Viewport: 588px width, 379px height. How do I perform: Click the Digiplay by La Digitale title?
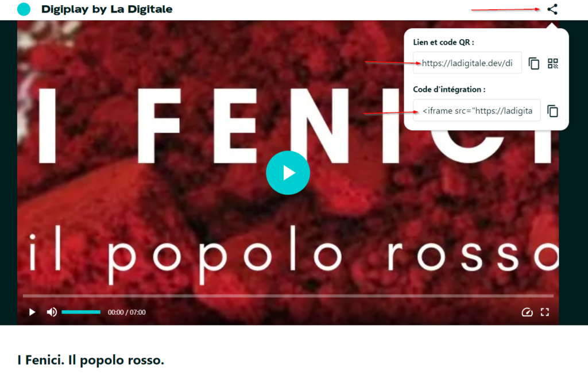point(107,9)
